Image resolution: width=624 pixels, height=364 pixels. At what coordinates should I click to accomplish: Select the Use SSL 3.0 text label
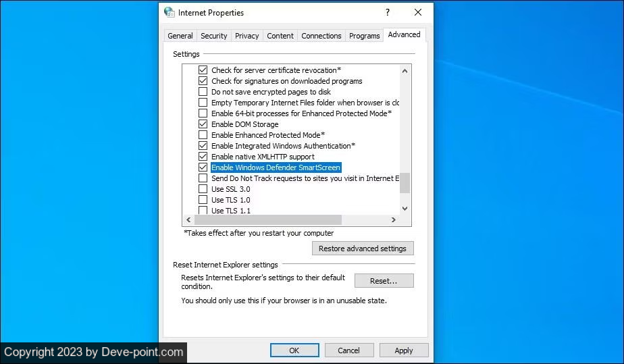(x=231, y=189)
